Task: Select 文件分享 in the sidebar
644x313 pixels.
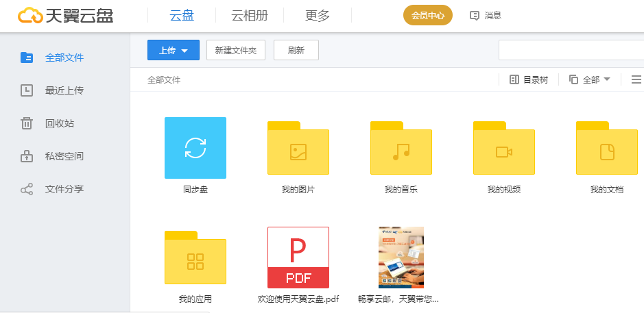Action: [64, 190]
